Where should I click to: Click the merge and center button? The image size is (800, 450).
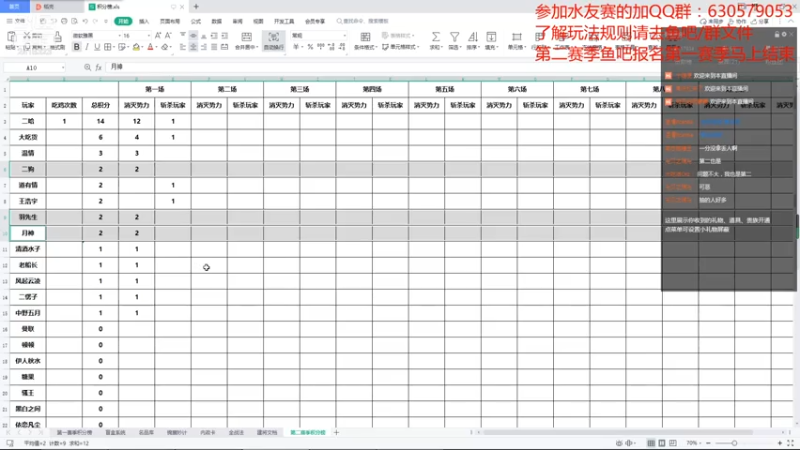(x=246, y=40)
